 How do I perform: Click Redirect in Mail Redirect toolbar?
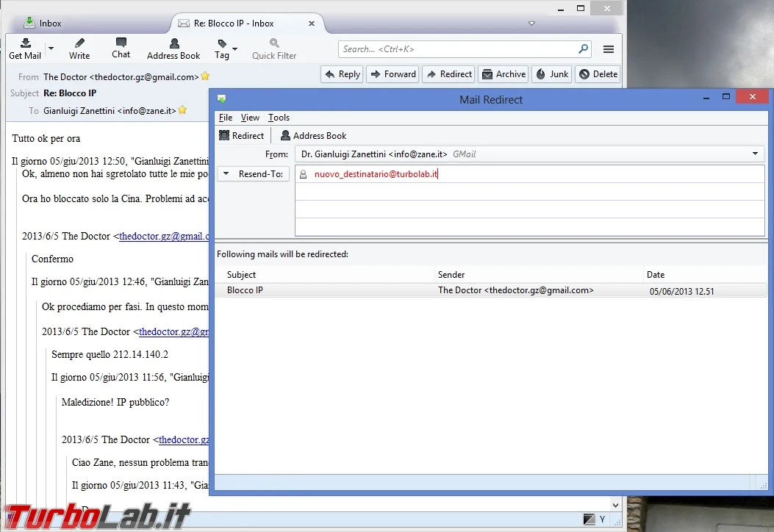pos(242,136)
